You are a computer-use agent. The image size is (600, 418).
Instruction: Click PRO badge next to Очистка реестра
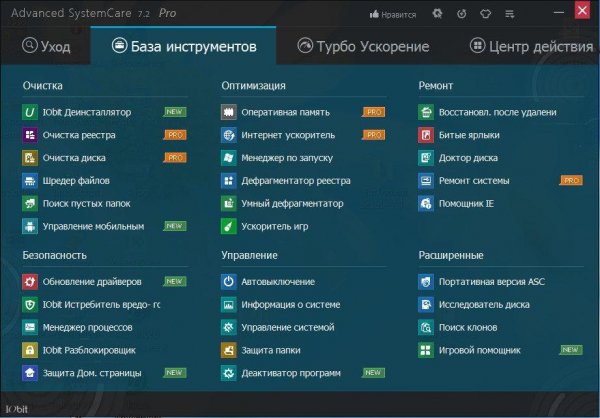coord(175,135)
